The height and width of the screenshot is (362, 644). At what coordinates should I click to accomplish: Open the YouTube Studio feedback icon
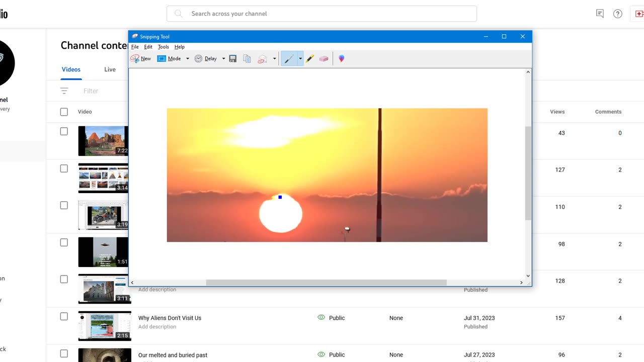[x=600, y=14]
